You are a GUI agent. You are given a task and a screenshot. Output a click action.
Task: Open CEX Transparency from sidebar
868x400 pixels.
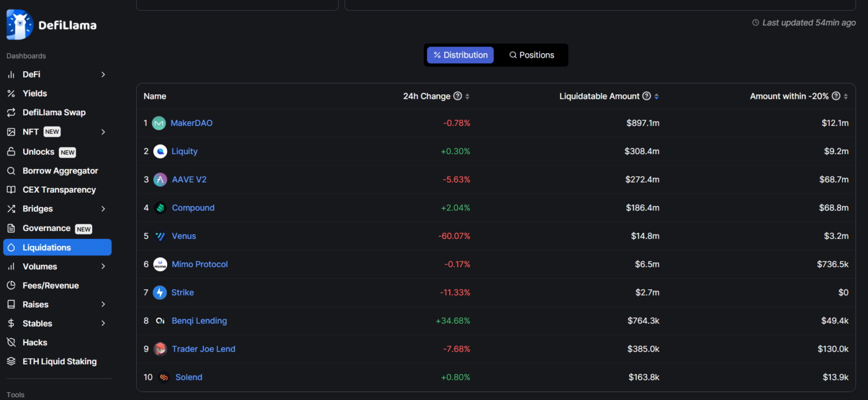pyautogui.click(x=59, y=190)
